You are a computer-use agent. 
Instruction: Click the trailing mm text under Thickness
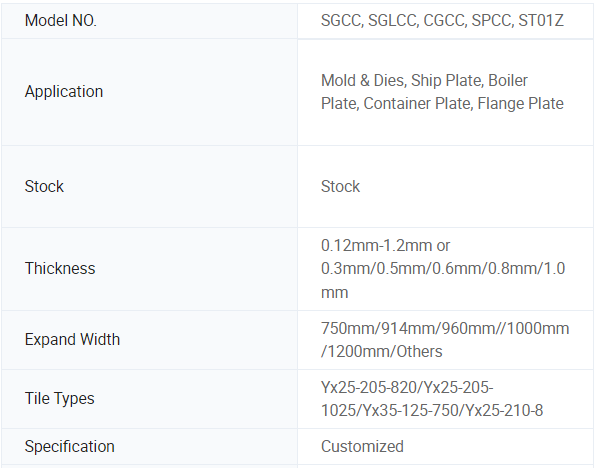point(334,293)
